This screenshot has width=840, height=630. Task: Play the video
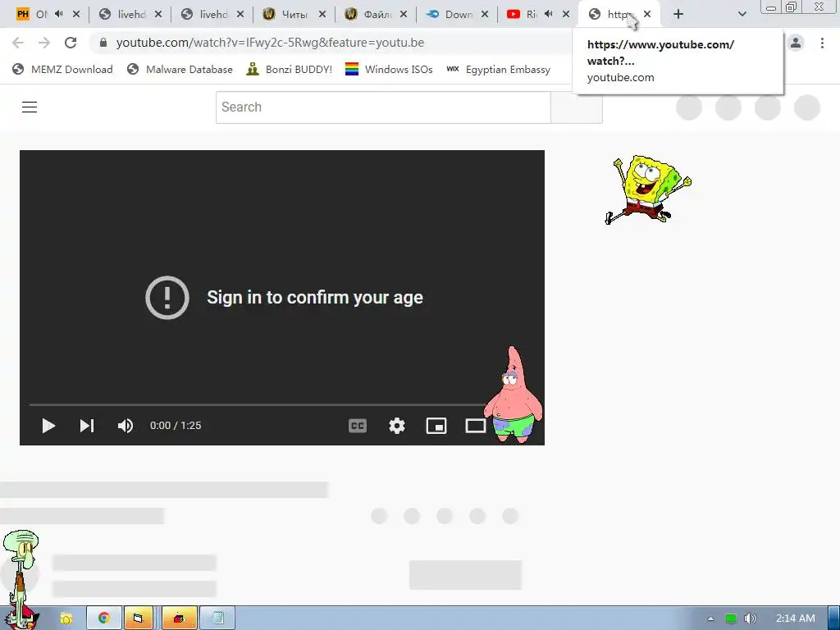coord(48,426)
